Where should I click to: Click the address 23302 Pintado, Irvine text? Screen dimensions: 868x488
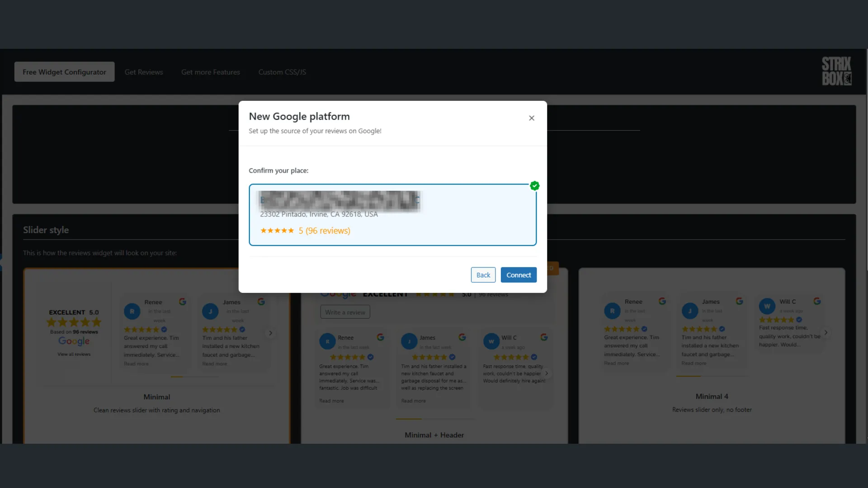(x=319, y=214)
